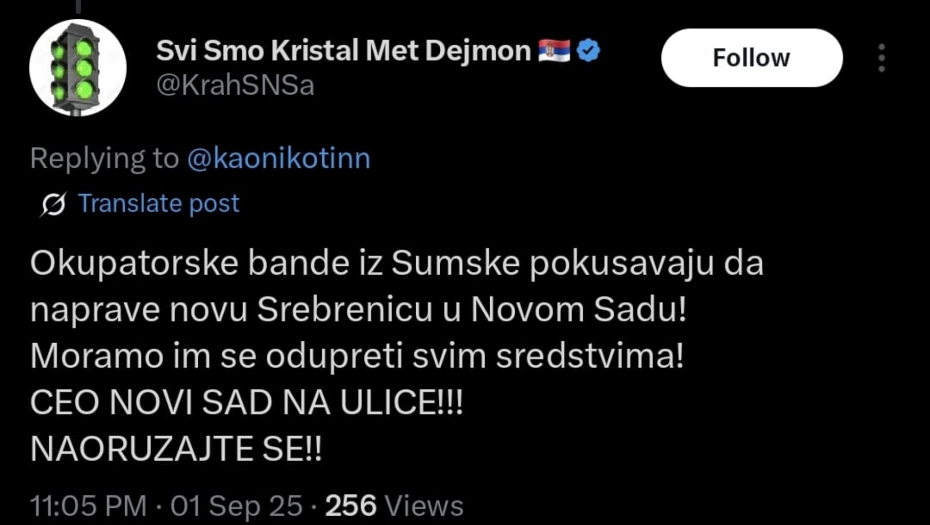Click the "Replying to" label

click(x=104, y=158)
